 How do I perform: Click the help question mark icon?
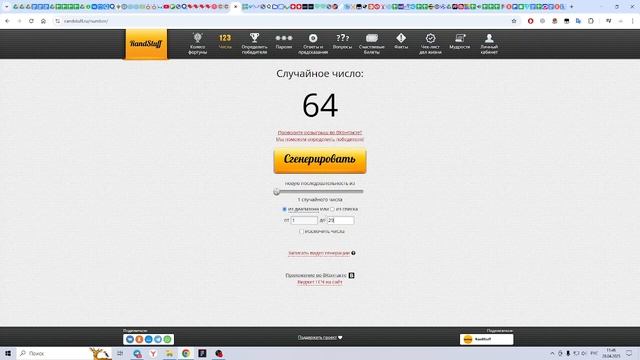point(353,253)
